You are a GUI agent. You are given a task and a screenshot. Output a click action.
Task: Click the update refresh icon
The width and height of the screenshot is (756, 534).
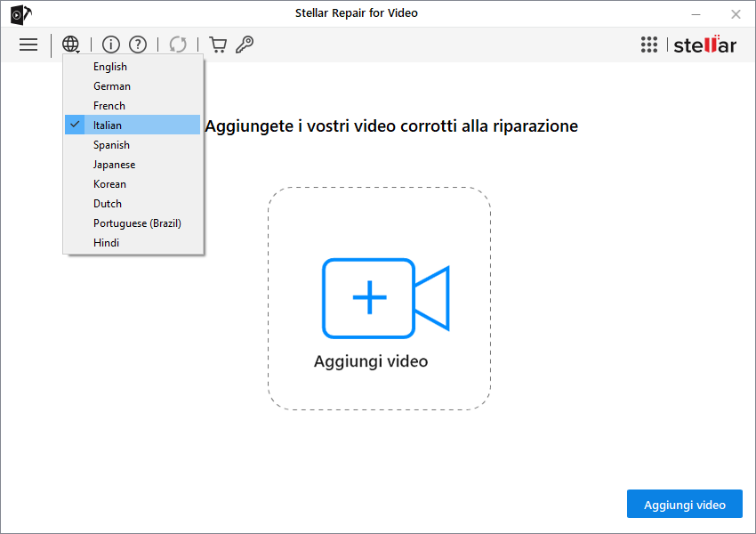tap(178, 44)
